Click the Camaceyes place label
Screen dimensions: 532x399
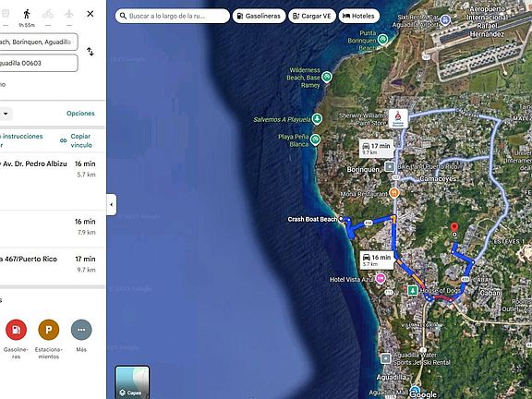coord(438,178)
